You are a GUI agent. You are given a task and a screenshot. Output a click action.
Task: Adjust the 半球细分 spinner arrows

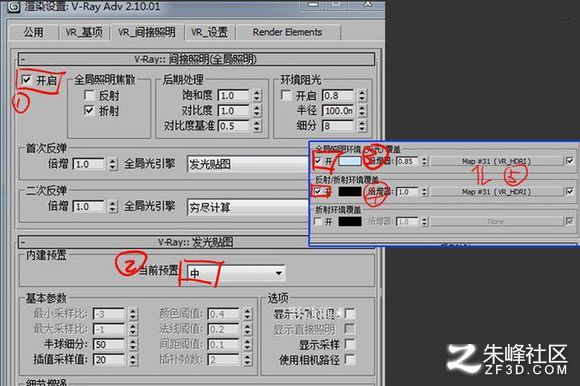click(x=133, y=344)
